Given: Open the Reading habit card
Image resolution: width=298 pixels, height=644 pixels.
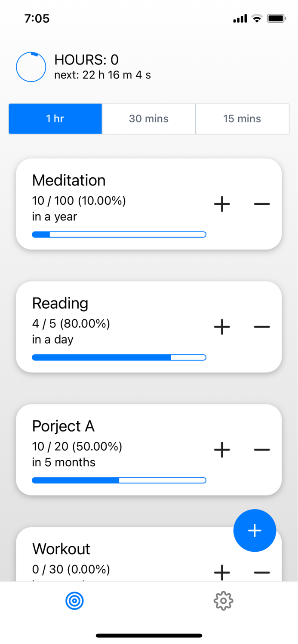Looking at the screenshot, I should pos(108,325).
